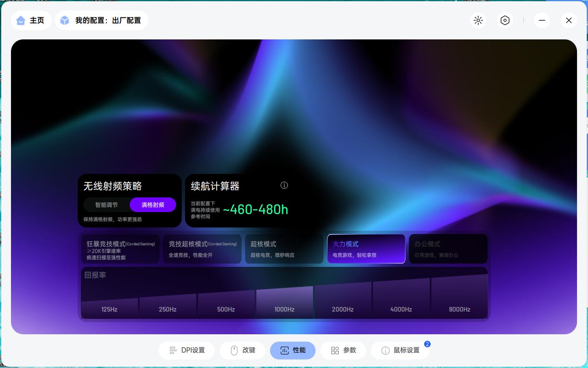Switch to the 参数 tab

pos(343,351)
